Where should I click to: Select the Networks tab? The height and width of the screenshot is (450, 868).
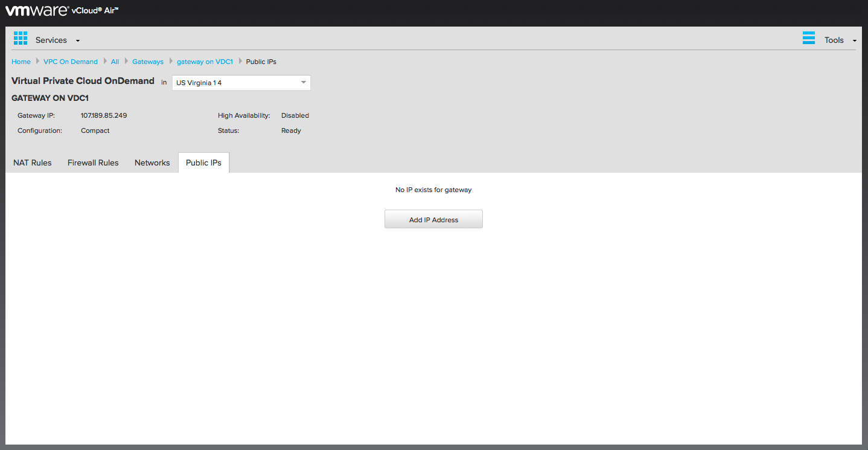coord(152,162)
